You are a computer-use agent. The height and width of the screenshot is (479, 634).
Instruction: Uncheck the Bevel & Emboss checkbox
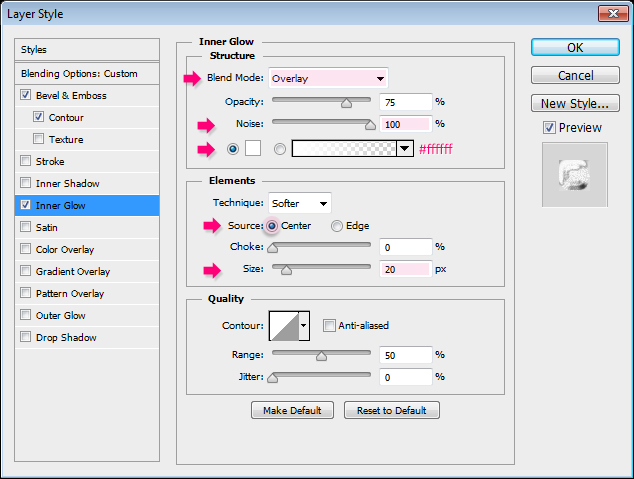pyautogui.click(x=25, y=96)
